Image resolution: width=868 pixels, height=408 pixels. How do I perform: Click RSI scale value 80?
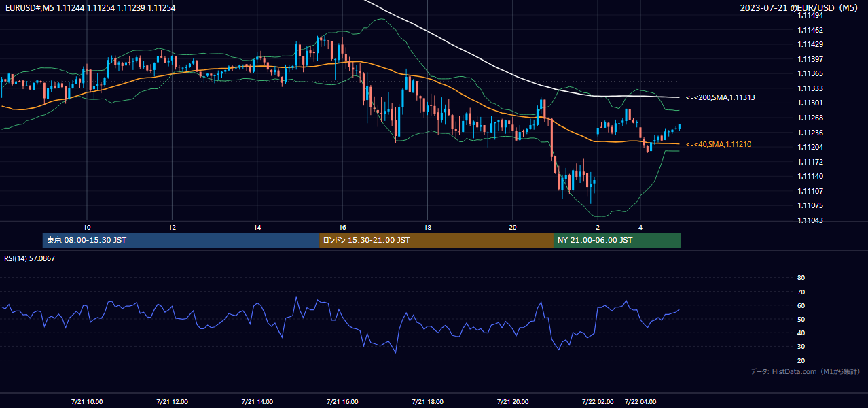(801, 278)
